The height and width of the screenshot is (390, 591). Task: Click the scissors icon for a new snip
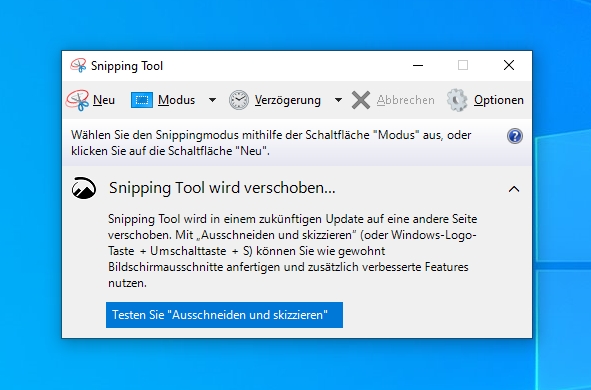[77, 100]
